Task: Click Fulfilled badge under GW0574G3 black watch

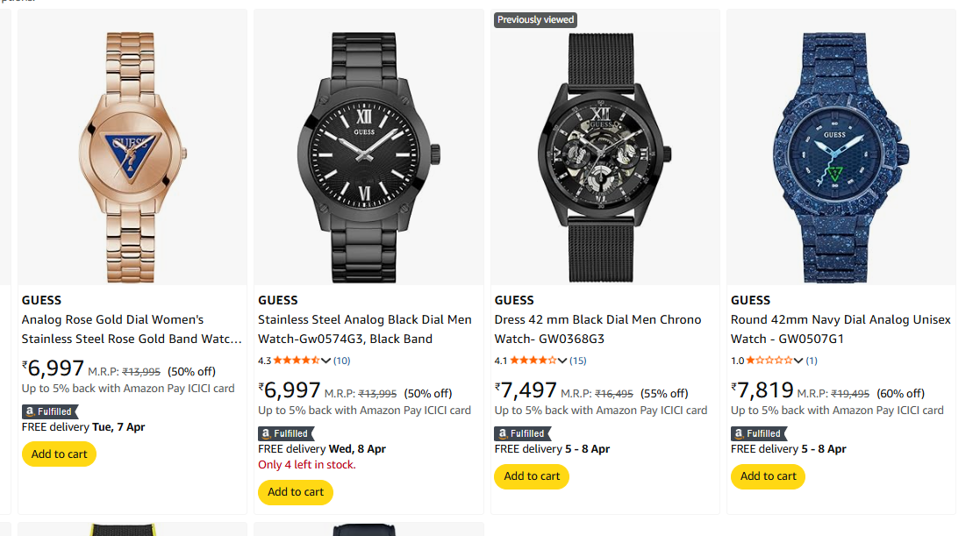Action: point(286,433)
